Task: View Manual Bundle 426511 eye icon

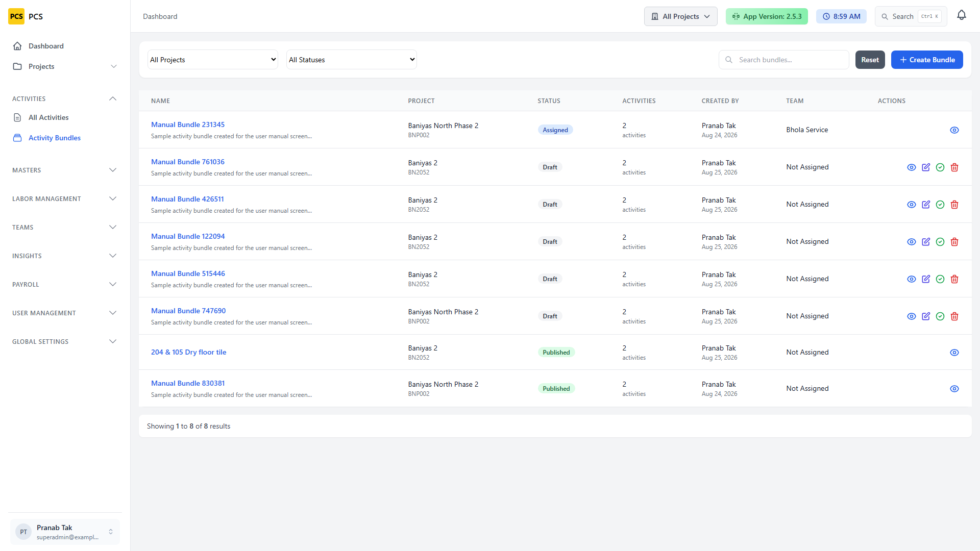Action: point(912,205)
